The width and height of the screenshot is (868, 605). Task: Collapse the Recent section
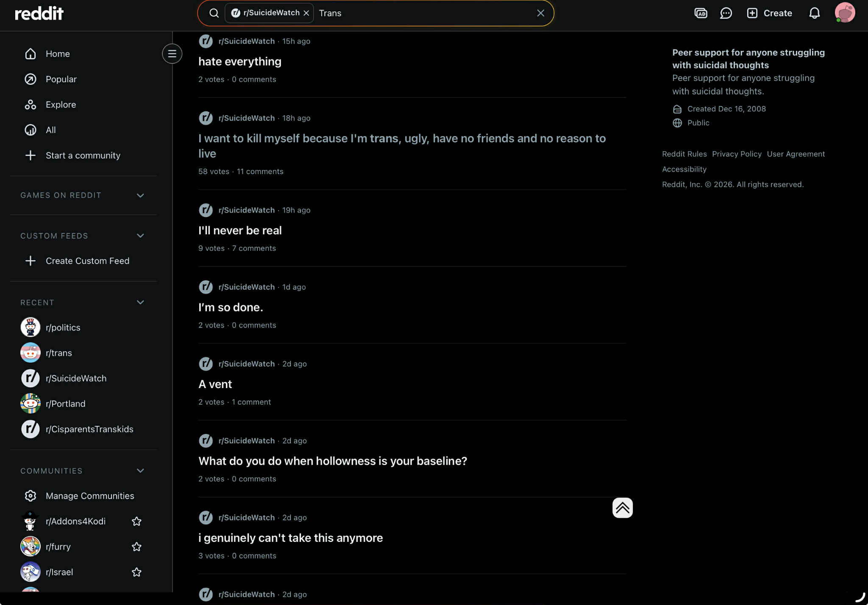140,302
